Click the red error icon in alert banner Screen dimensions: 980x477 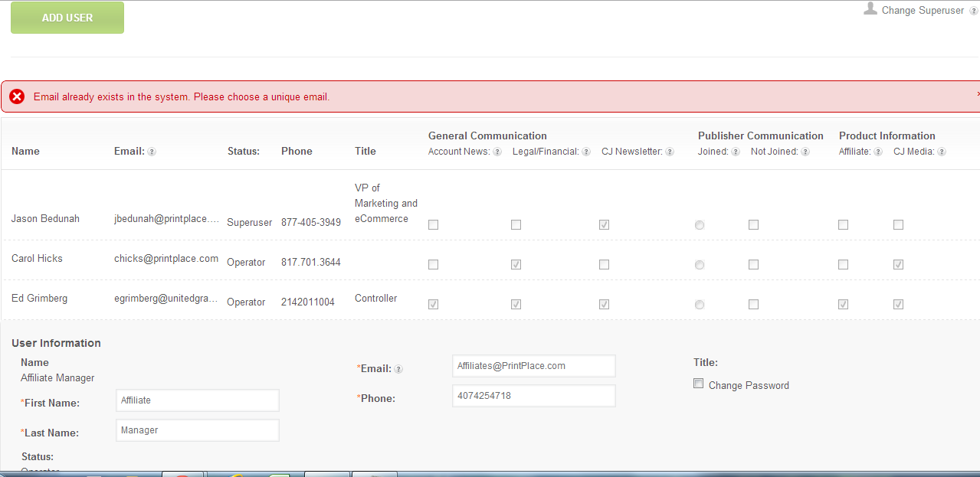click(x=17, y=97)
